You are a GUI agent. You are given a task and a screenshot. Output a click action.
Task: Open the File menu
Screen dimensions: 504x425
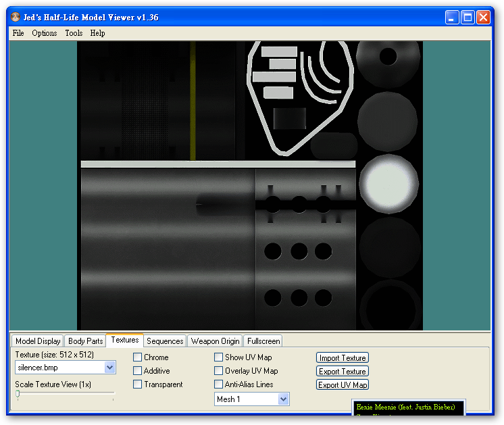pyautogui.click(x=18, y=33)
